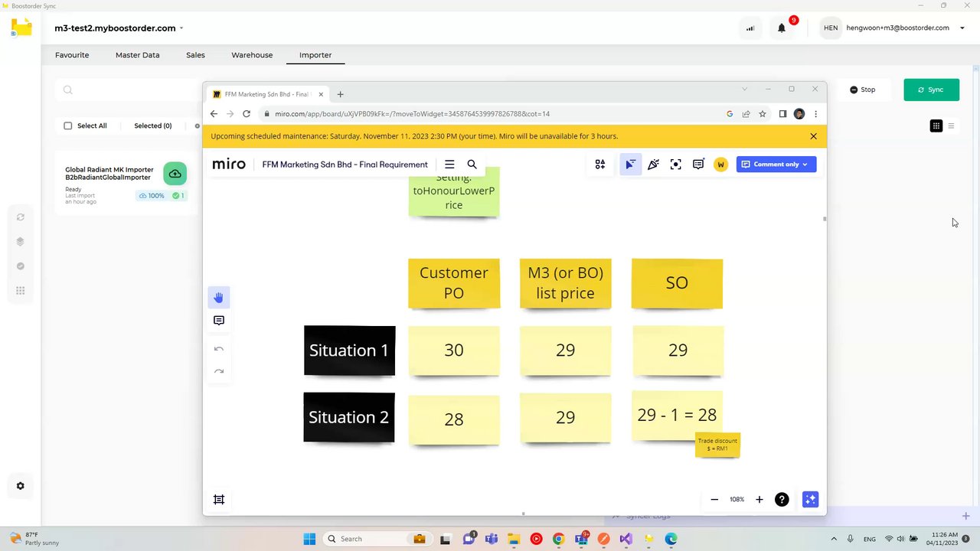Open Miro apps and templates icon
This screenshot has width=980, height=551.
click(600, 165)
